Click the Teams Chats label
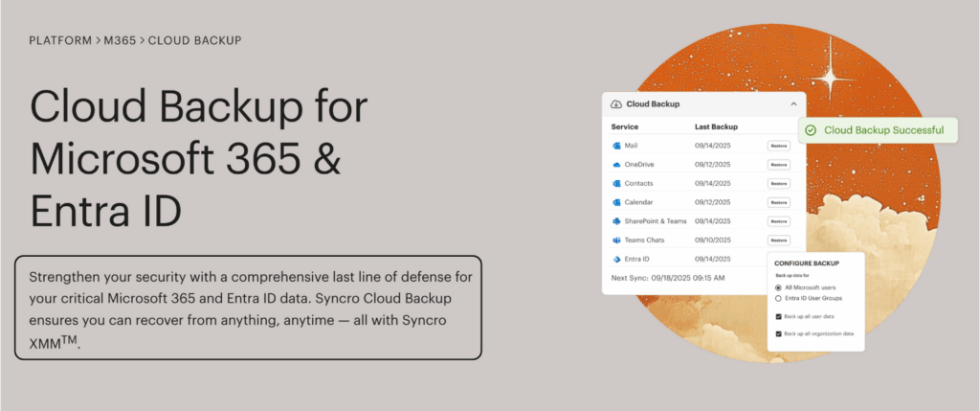Image resolution: width=980 pixels, height=411 pixels. point(644,240)
